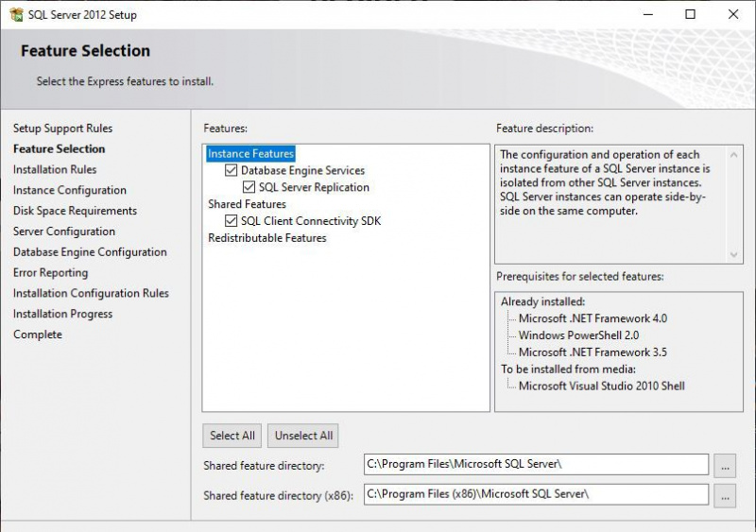Maximize the SQL Server 2012 Setup window
The image size is (756, 532).
[691, 14]
